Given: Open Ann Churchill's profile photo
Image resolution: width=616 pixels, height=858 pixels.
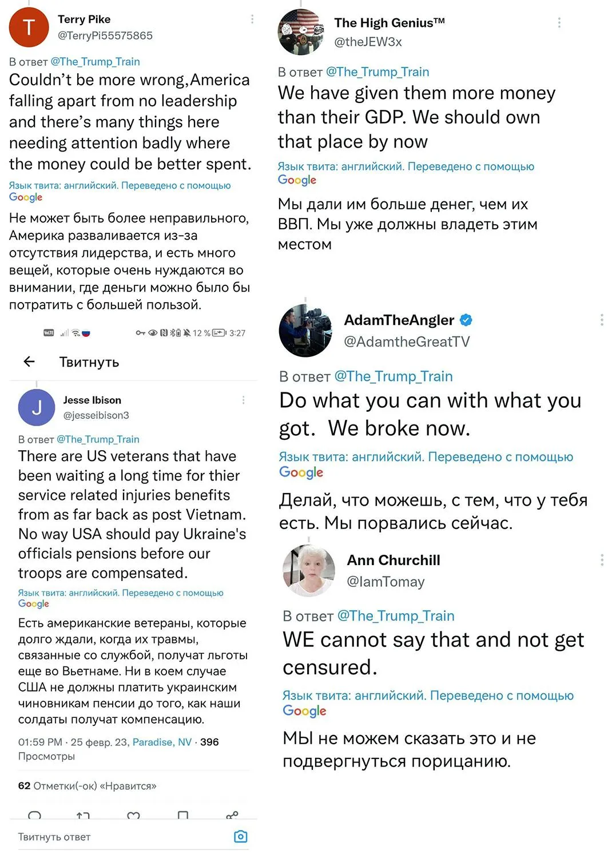Looking at the screenshot, I should click(x=309, y=570).
